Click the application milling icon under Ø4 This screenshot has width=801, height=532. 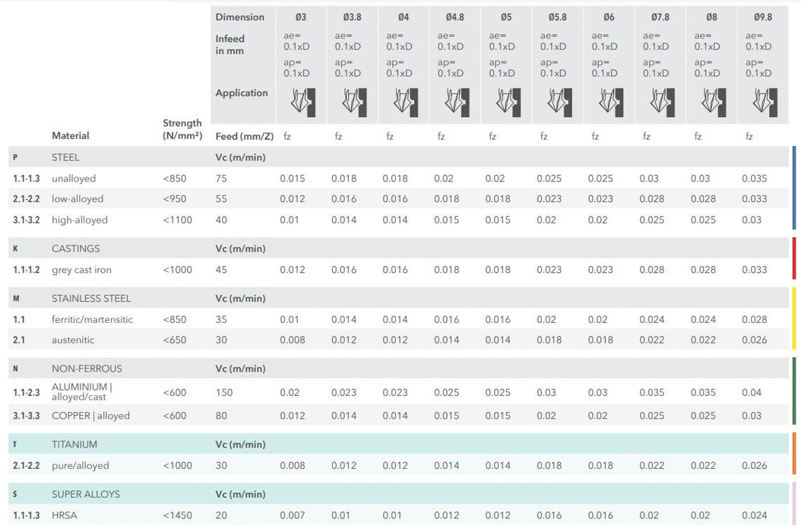tap(406, 102)
